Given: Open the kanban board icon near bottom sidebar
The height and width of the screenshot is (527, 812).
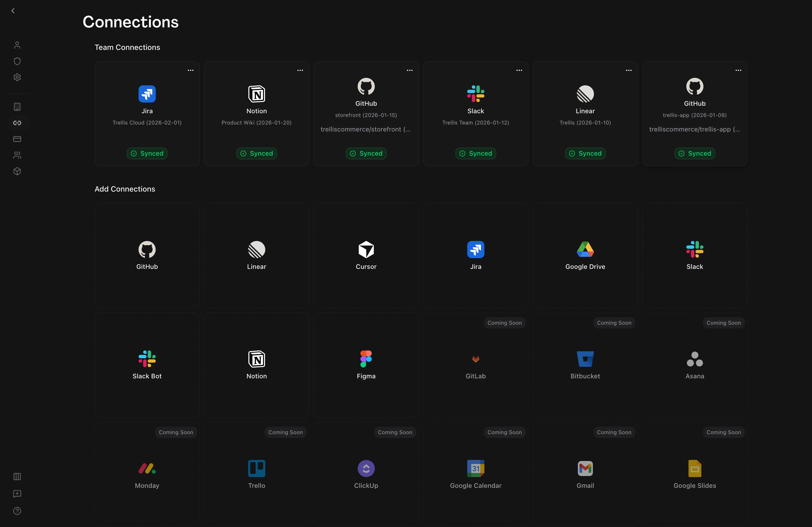Looking at the screenshot, I should [17, 476].
